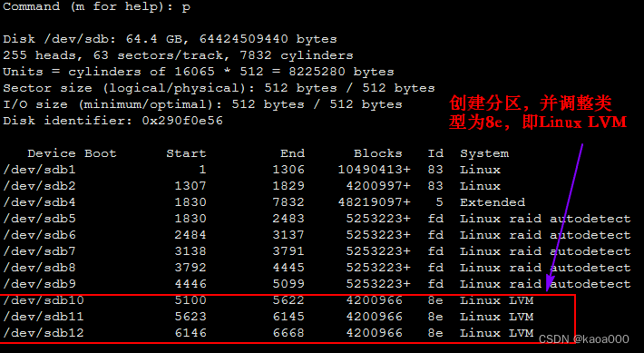Select the /dev/sdb10 device name
This screenshot has width=644, height=353.
coord(44,300)
